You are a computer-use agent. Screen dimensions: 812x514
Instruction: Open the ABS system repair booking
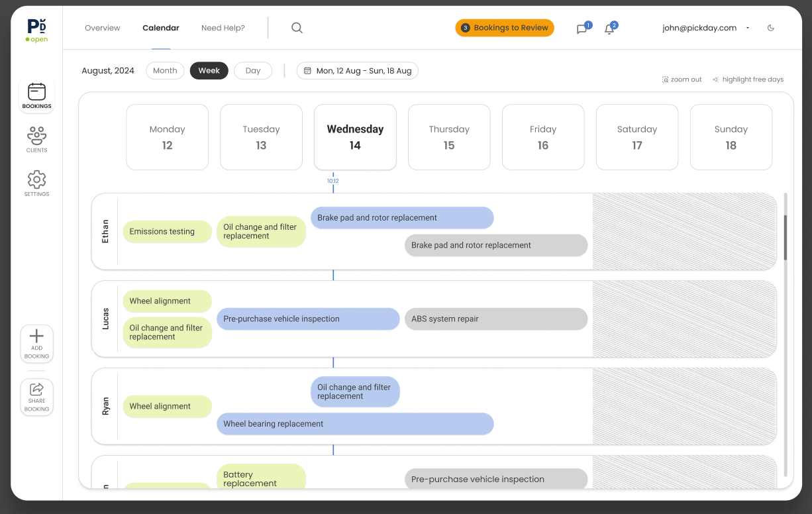(496, 319)
